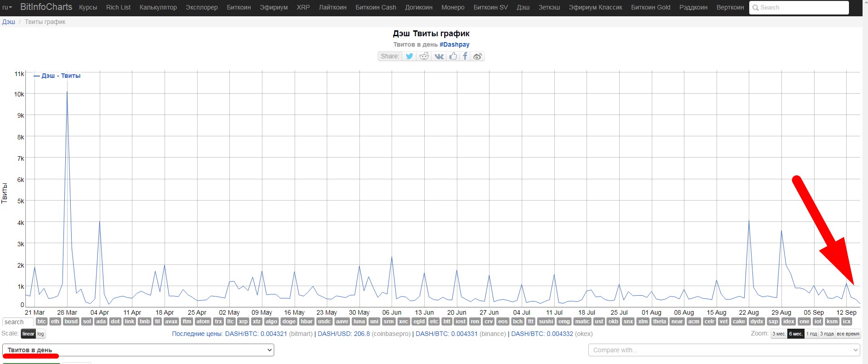The width and height of the screenshot is (868, 364).
Task: Add the doge coin tag
Action: tap(289, 321)
